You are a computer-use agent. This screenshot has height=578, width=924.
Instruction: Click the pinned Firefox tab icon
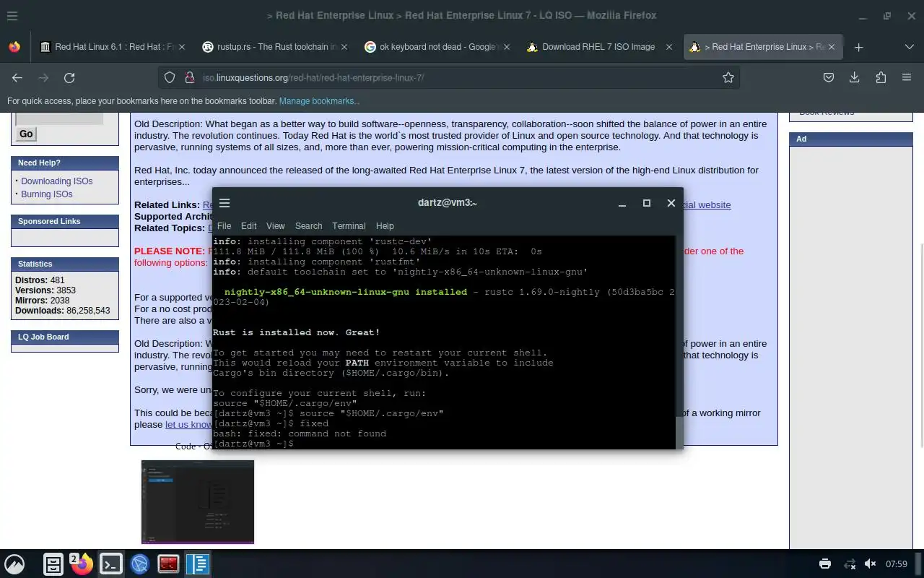pos(14,47)
